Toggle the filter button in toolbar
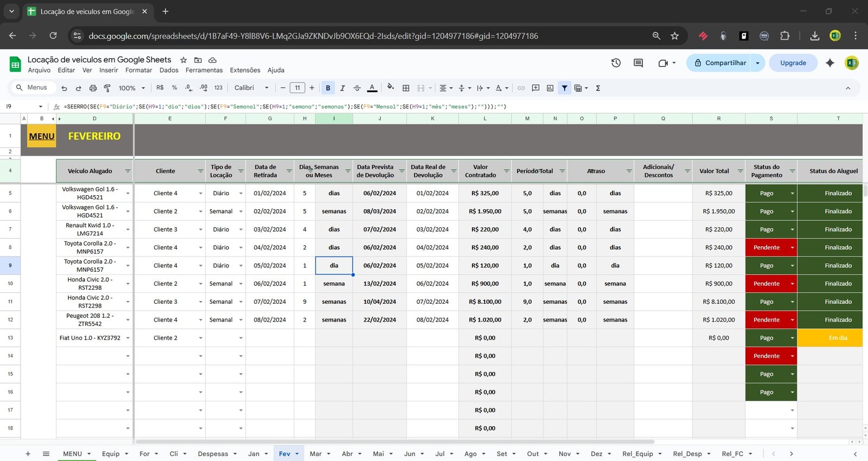 click(565, 88)
